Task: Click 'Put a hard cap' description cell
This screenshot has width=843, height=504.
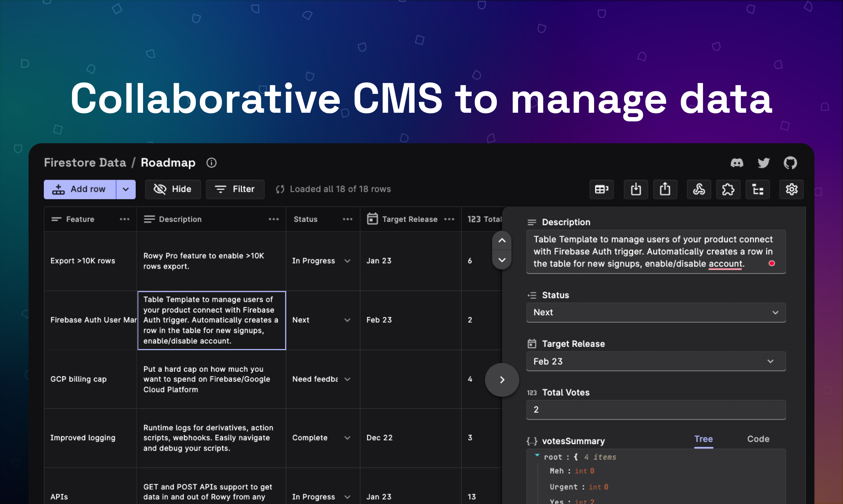Action: point(211,379)
